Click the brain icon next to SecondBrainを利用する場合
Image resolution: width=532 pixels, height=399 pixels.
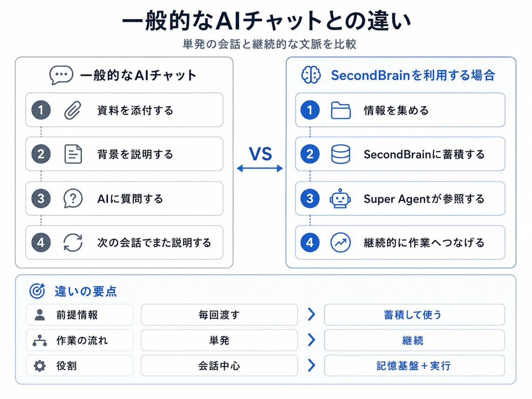311,75
